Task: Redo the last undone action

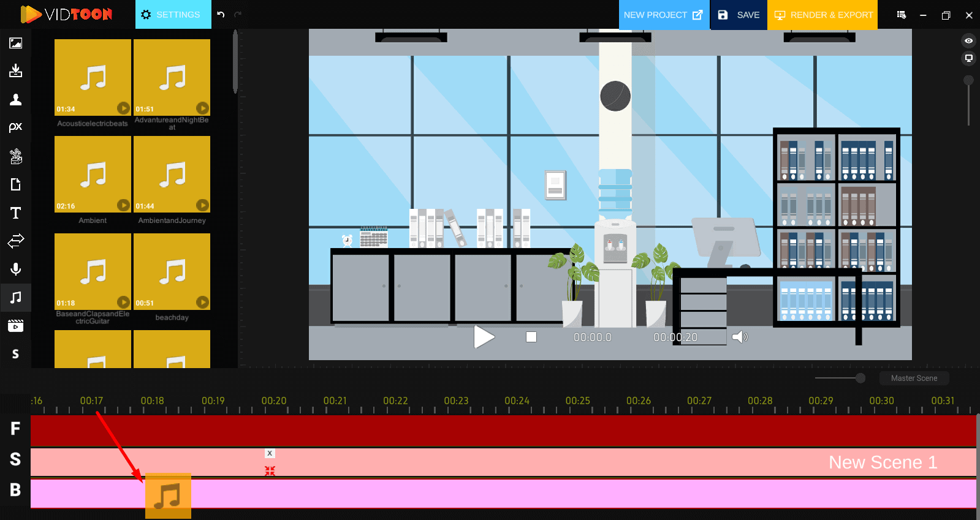Action: tap(238, 15)
